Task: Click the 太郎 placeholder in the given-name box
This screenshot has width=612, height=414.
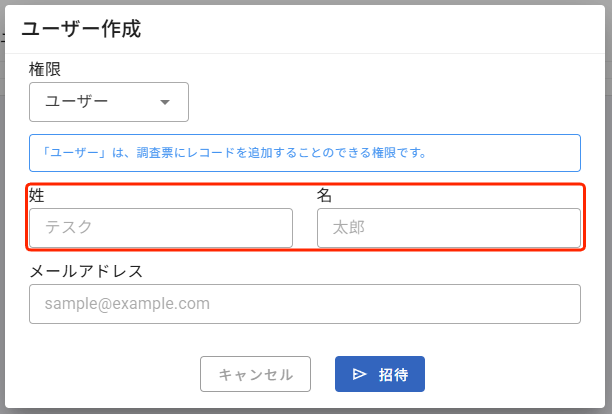Action: (x=349, y=228)
